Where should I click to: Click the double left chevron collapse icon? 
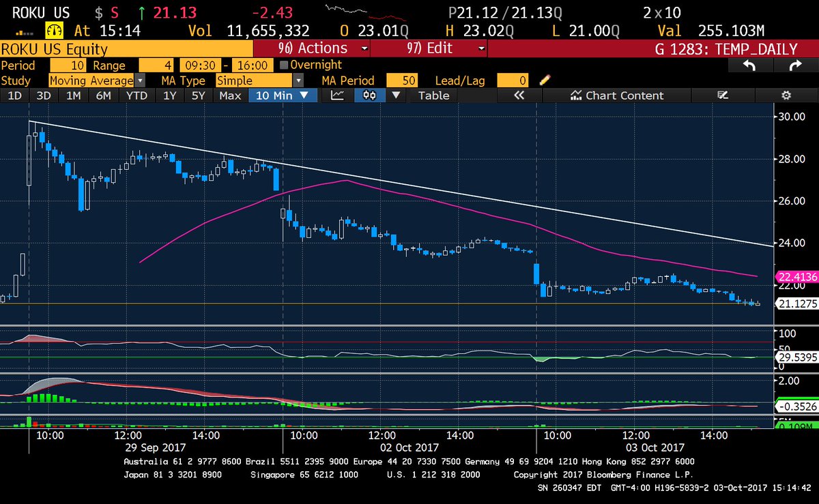519,95
